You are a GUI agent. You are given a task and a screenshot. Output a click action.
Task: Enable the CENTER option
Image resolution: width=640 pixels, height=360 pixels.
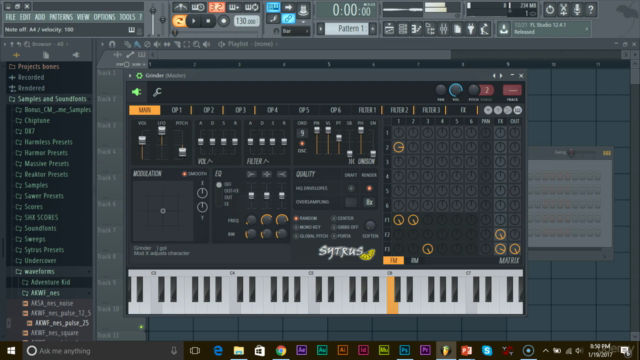click(x=343, y=218)
